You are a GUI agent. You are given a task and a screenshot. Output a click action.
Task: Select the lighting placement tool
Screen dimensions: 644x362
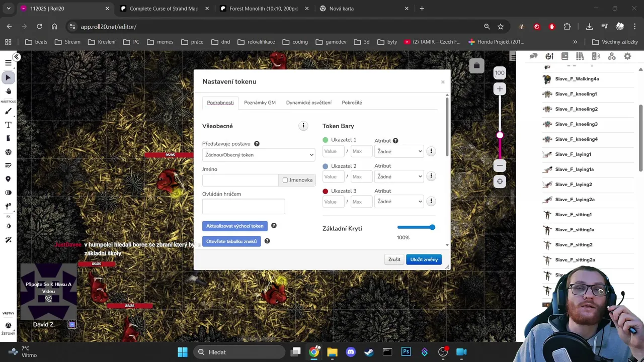click(8, 206)
